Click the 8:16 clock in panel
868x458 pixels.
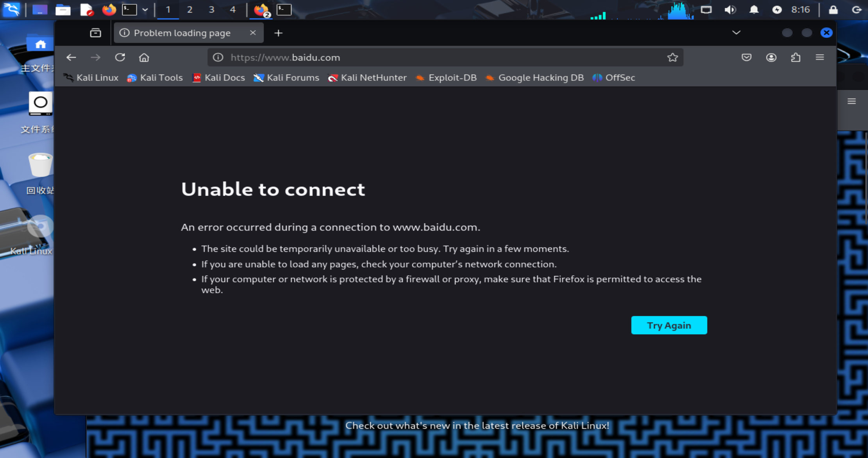point(800,9)
